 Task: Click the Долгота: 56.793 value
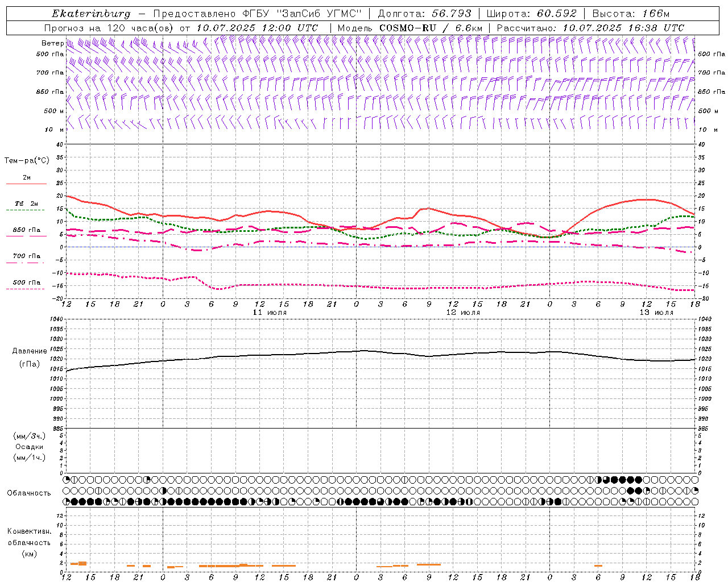424,14
